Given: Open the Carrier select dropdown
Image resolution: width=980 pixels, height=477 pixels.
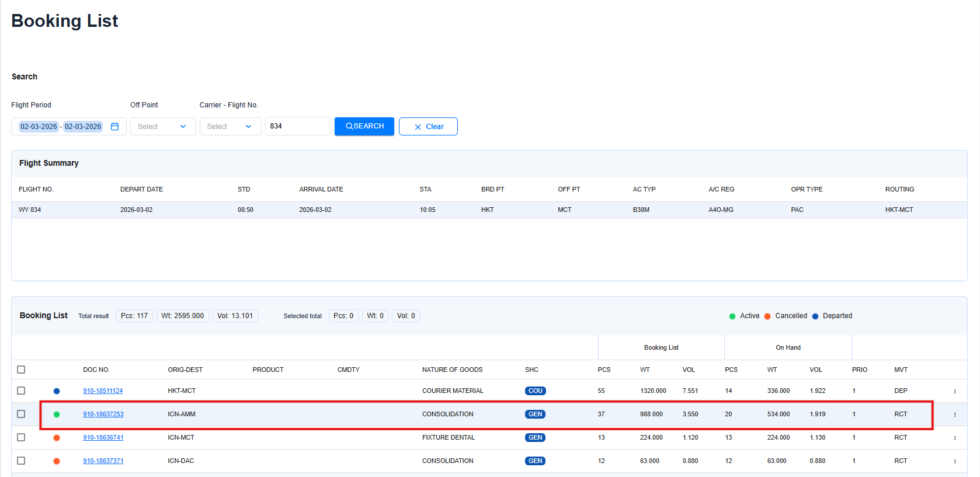Looking at the screenshot, I should pyautogui.click(x=230, y=127).
